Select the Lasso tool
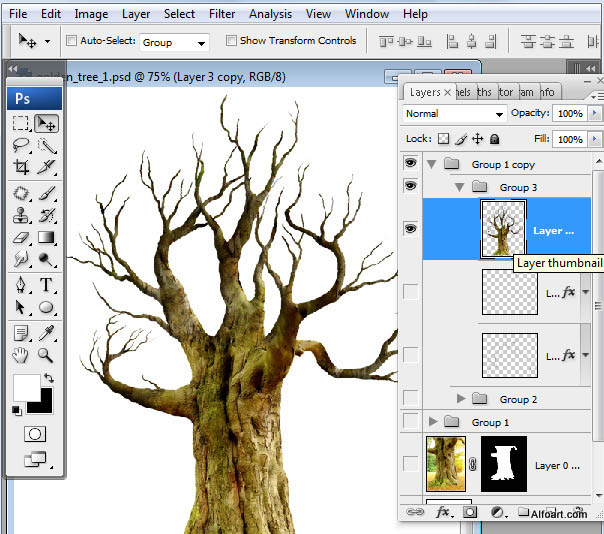The width and height of the screenshot is (604, 534). [21, 145]
